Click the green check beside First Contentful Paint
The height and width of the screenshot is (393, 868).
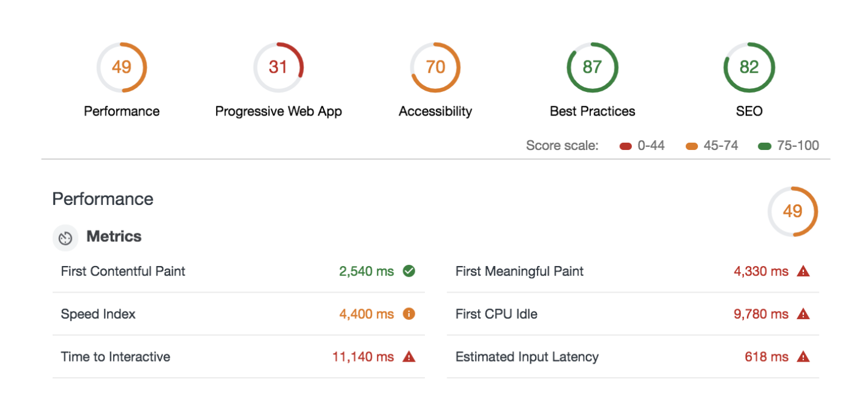pos(409,271)
